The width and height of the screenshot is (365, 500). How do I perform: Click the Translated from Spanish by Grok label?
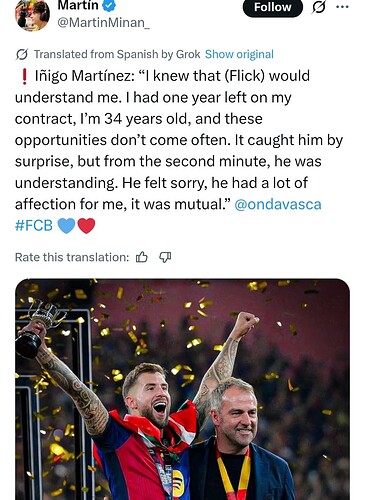(x=117, y=54)
